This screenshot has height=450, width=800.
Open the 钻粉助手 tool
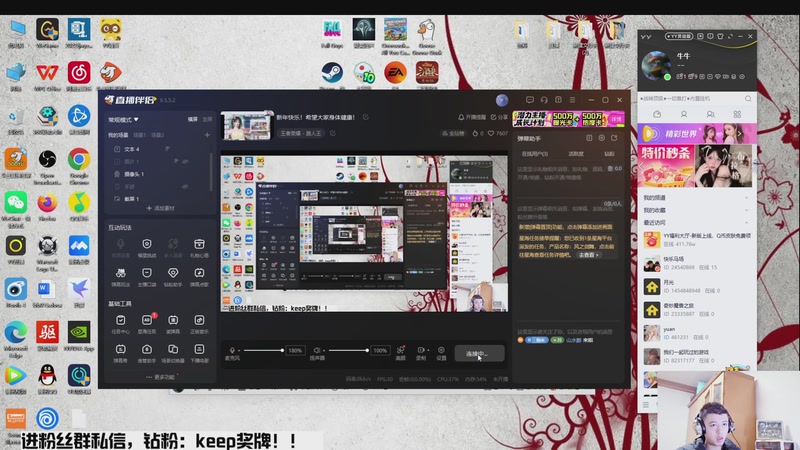click(173, 277)
